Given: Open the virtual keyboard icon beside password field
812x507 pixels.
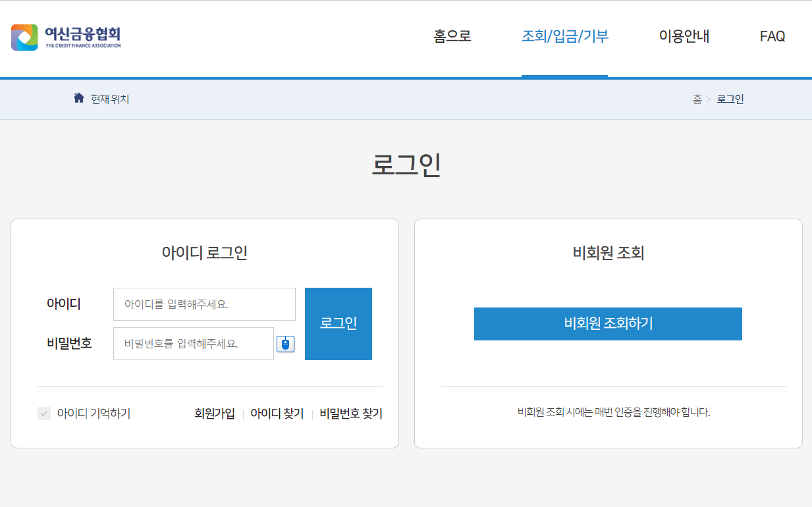Looking at the screenshot, I should (x=285, y=343).
